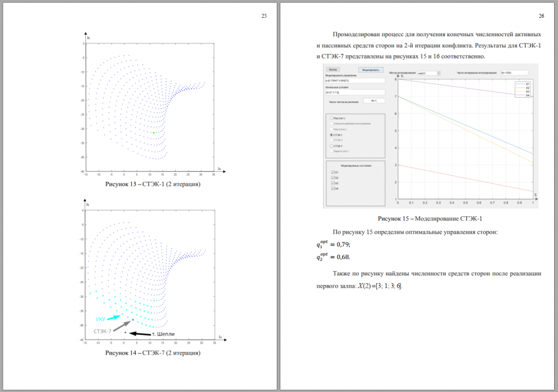Click the Ni=1000 integration intervals field
The image size is (558, 392).
pos(513,73)
